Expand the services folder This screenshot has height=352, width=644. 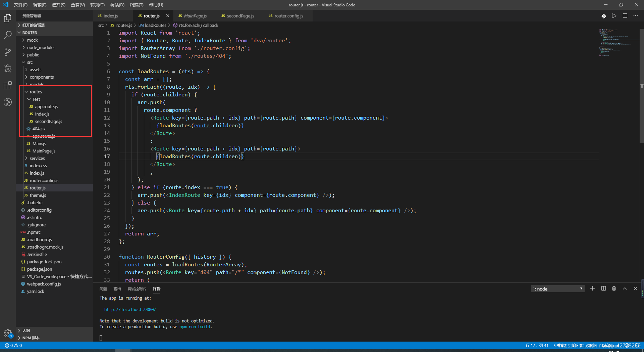point(55,158)
